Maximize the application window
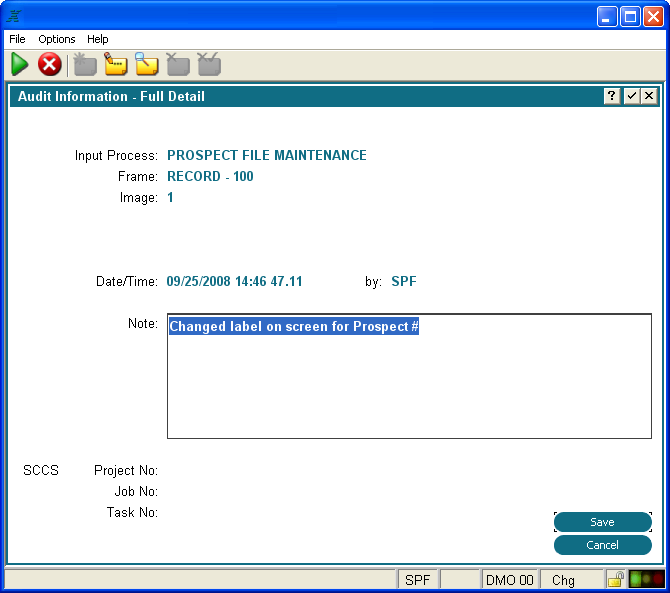This screenshot has height=593, width=670. (630, 17)
